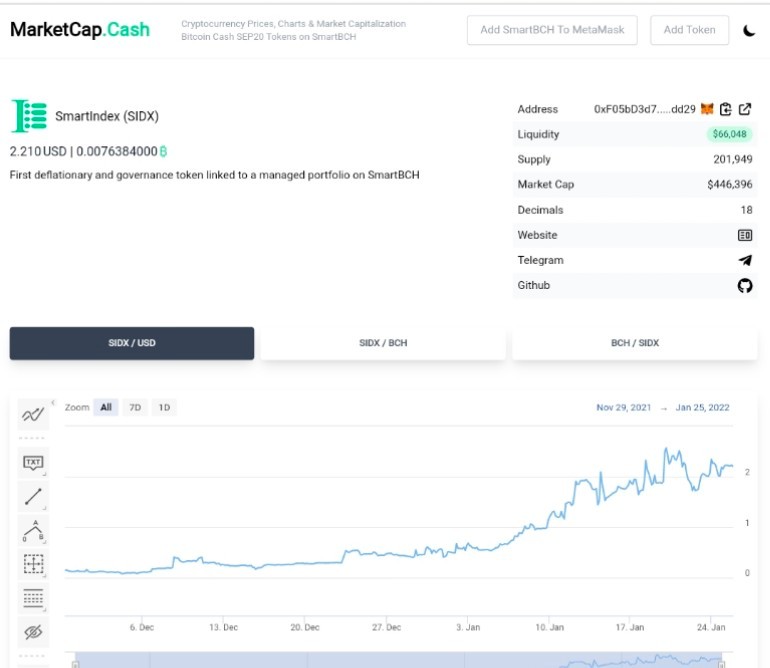Viewport: 770px width, 668px height.
Task: Switch to the SIDX / BCH tab
Action: 383,343
